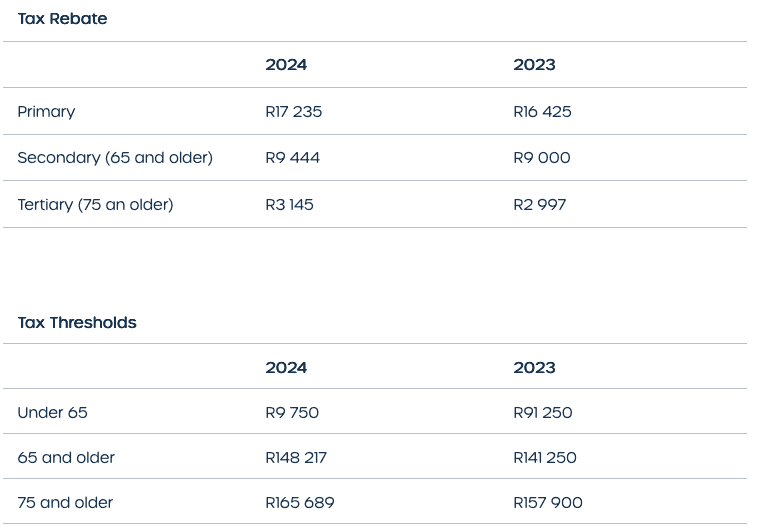Image resolution: width=757 pixels, height=532 pixels.
Task: Click the R157 900 threshold amount
Action: [548, 503]
